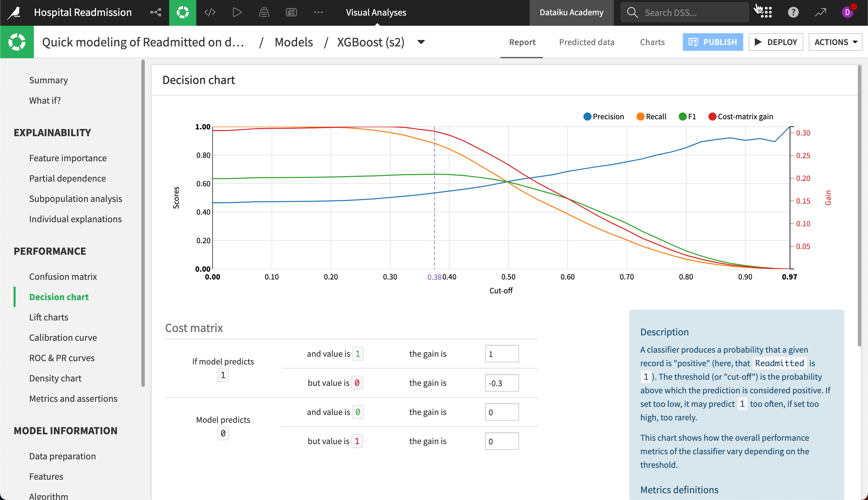The width and height of the screenshot is (868, 500).
Task: Open the applications waffle grid icon
Action: (x=766, y=12)
